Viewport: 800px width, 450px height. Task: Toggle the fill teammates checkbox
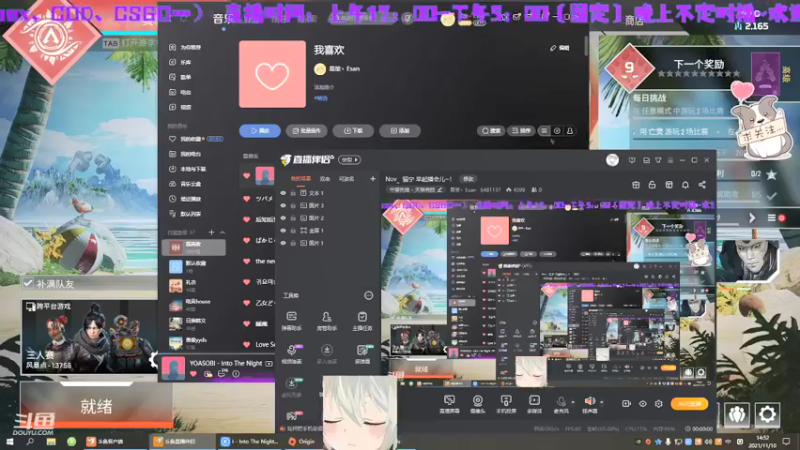click(x=28, y=283)
